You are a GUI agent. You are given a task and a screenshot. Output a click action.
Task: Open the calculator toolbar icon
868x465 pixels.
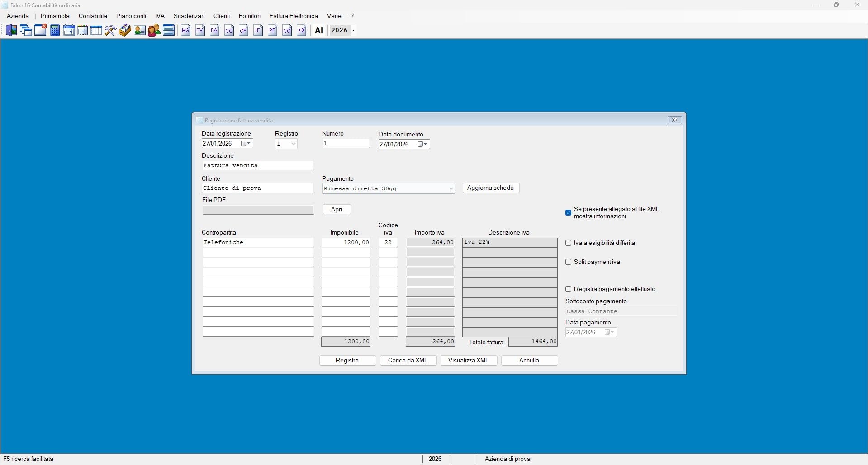(x=55, y=31)
